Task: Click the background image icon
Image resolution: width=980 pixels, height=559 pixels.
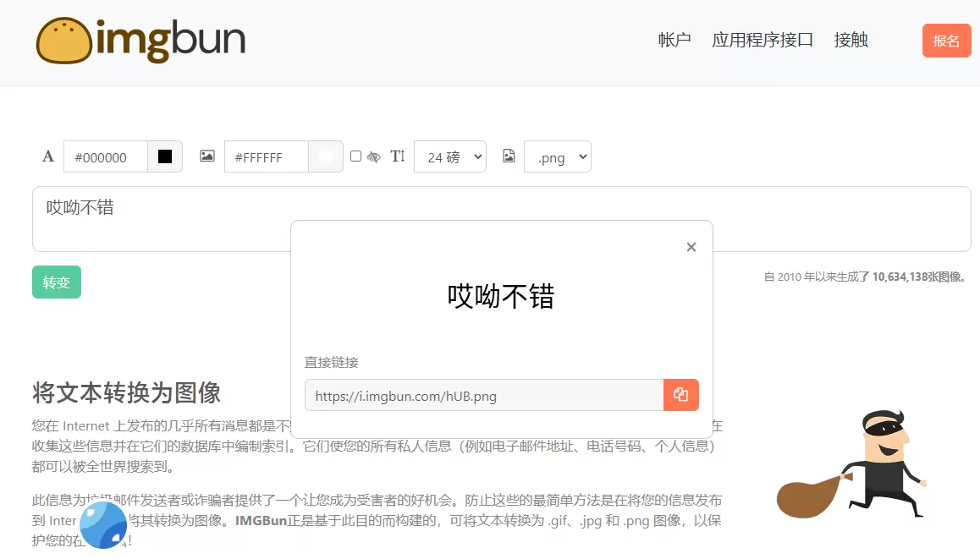Action: [206, 156]
